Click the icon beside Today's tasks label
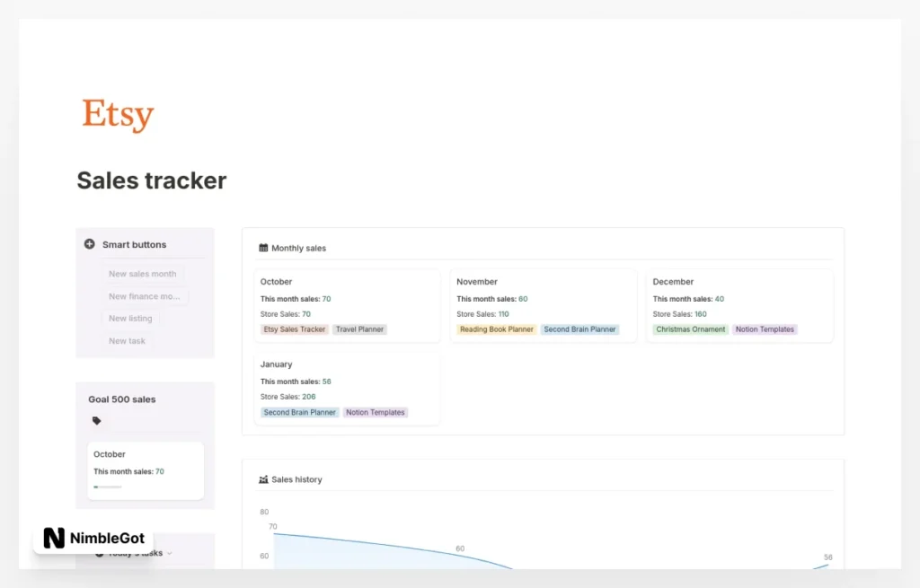Screen dimensions: 920x588 click(99, 552)
